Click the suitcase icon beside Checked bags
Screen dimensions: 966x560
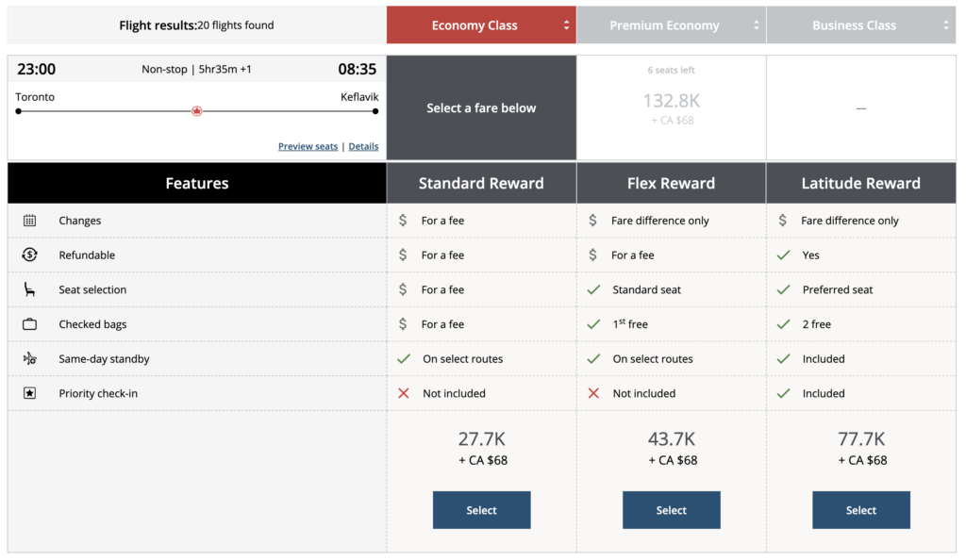30,324
